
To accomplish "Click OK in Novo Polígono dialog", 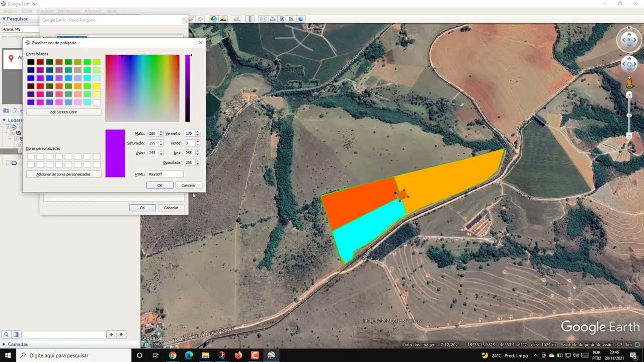I will pyautogui.click(x=142, y=208).
